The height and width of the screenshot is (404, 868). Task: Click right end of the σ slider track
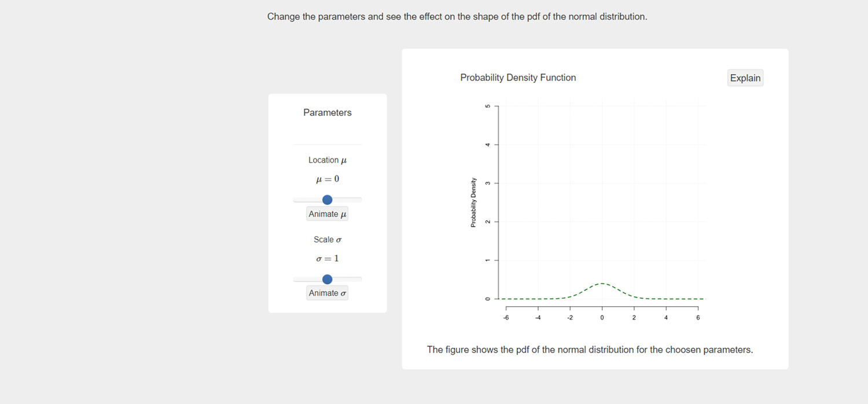click(361, 279)
